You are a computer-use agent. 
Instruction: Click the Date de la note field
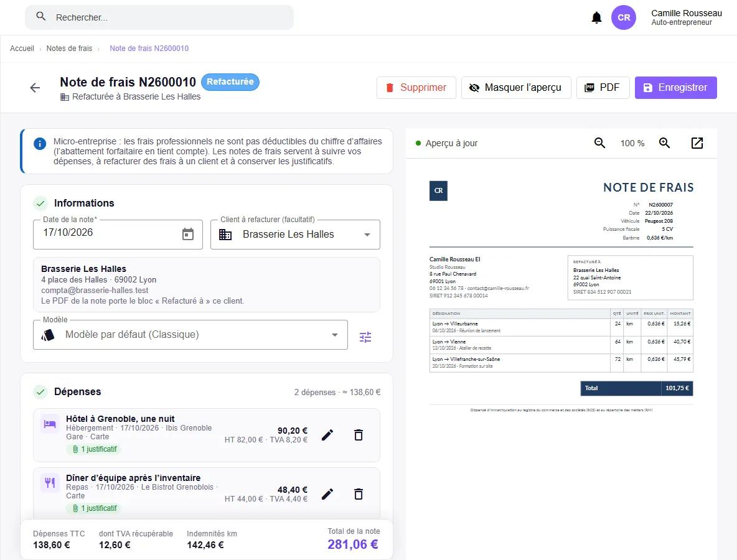tap(118, 235)
